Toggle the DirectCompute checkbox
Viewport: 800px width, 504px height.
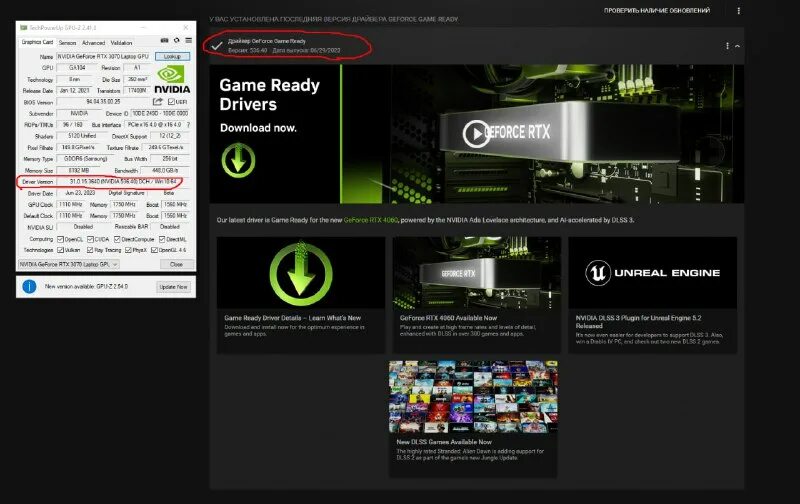pos(117,239)
